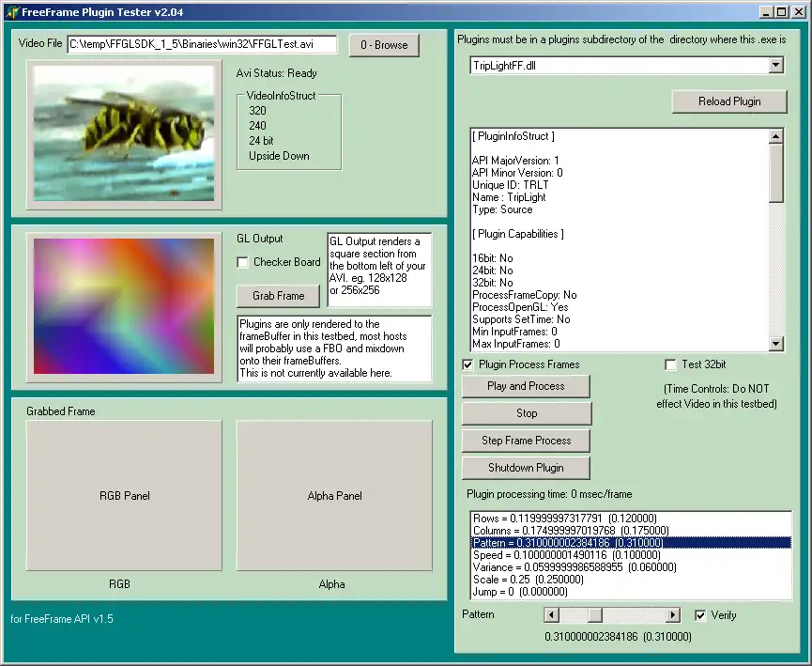Click the Pattern slider's right arrow

click(673, 615)
